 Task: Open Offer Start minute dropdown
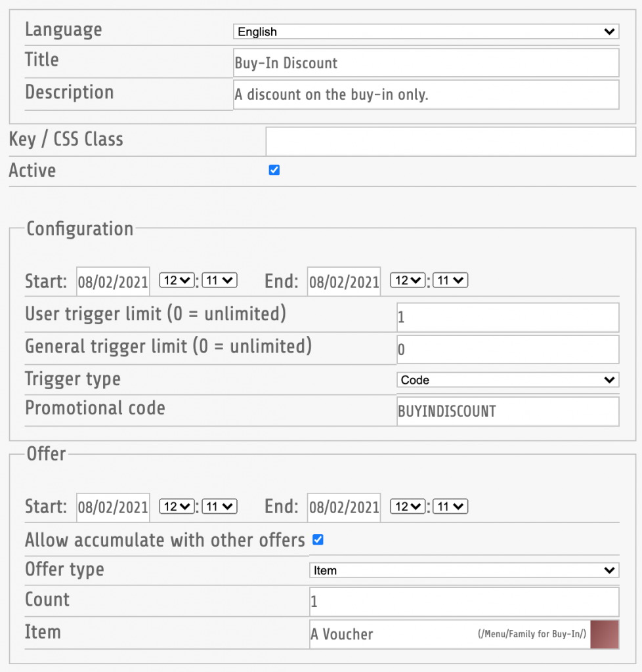[219, 507]
